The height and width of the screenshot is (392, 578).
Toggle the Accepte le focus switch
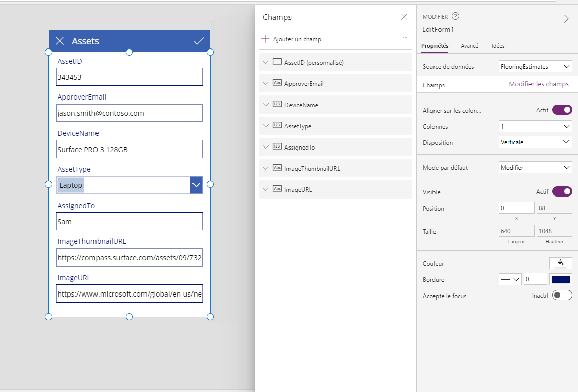point(562,295)
